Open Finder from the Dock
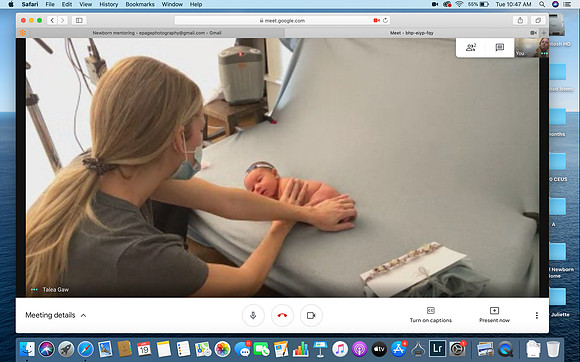This screenshot has height=362, width=580. (x=27, y=349)
